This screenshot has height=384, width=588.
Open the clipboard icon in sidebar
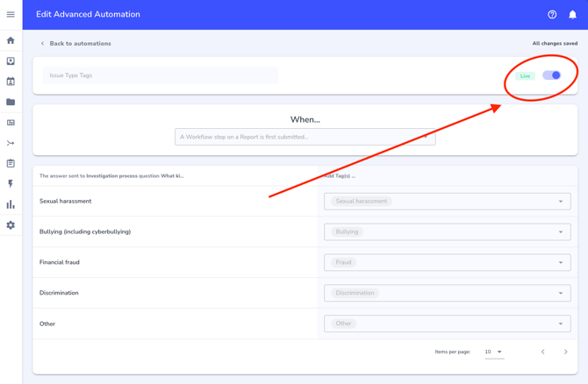pyautogui.click(x=11, y=163)
